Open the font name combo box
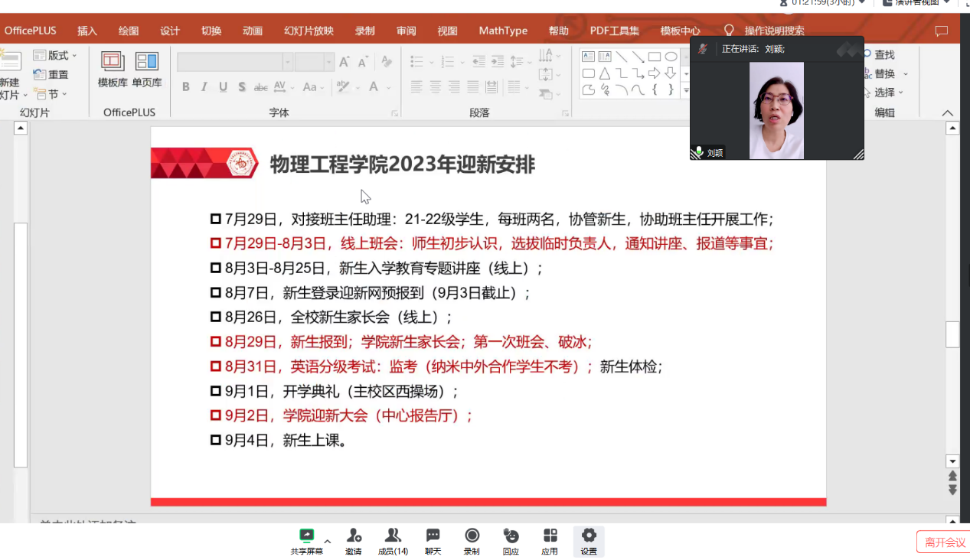The width and height of the screenshot is (970, 560). (235, 62)
